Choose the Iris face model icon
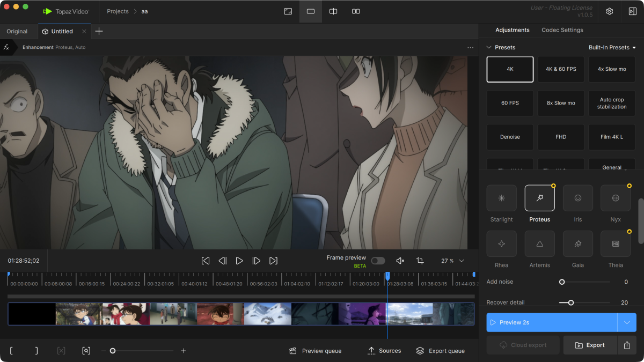Image resolution: width=644 pixels, height=362 pixels. (x=578, y=198)
